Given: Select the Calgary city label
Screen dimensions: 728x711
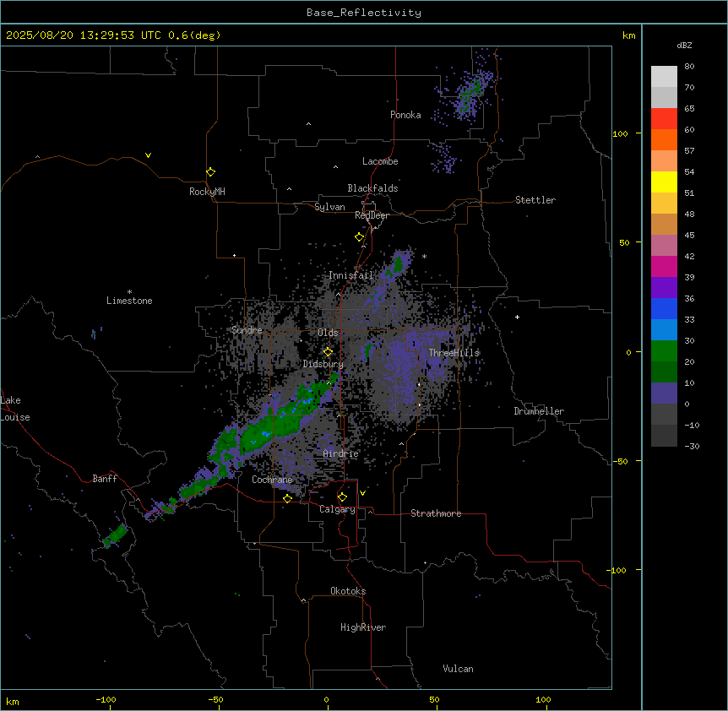Looking at the screenshot, I should 337,509.
